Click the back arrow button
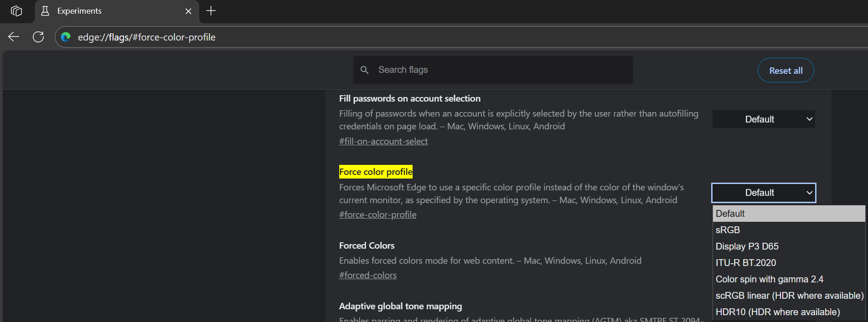 point(14,37)
